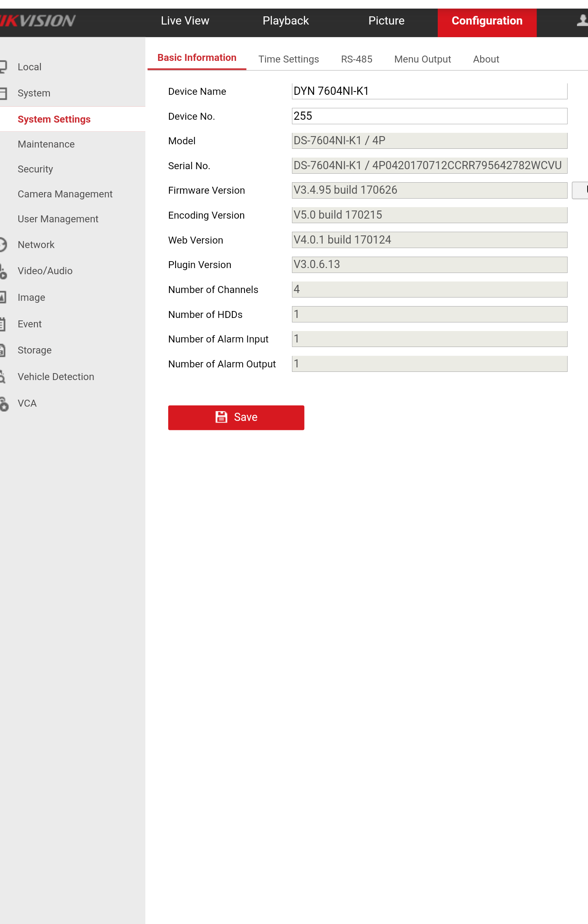Switch to the RS-485 tab
This screenshot has width=588, height=924.
coord(356,59)
